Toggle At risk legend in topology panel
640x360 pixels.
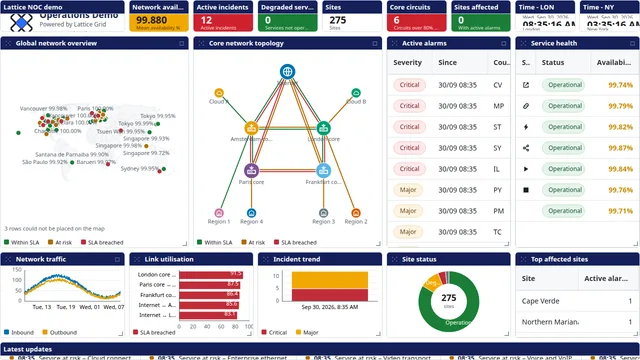[253, 242]
